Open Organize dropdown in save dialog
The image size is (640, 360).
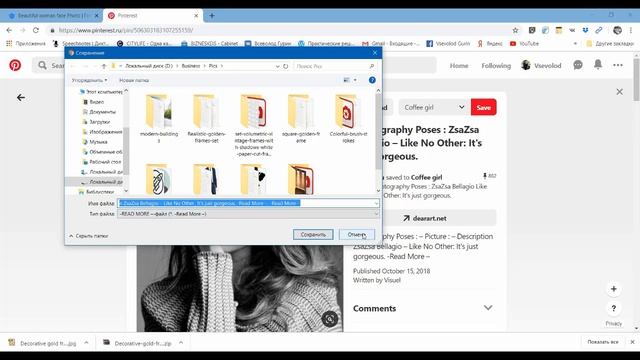tap(89, 80)
